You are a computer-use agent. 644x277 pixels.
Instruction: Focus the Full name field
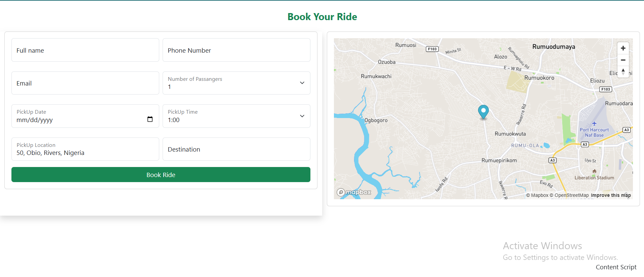(x=85, y=50)
